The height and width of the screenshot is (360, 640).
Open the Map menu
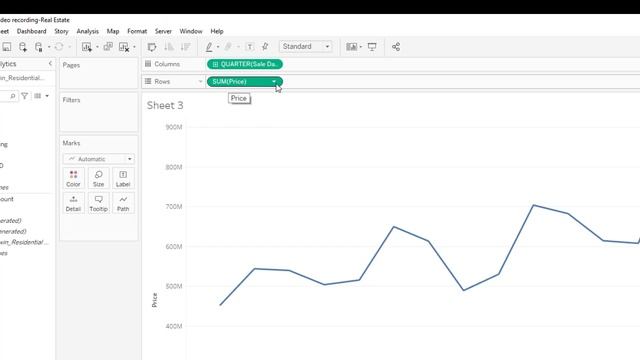[x=113, y=31]
